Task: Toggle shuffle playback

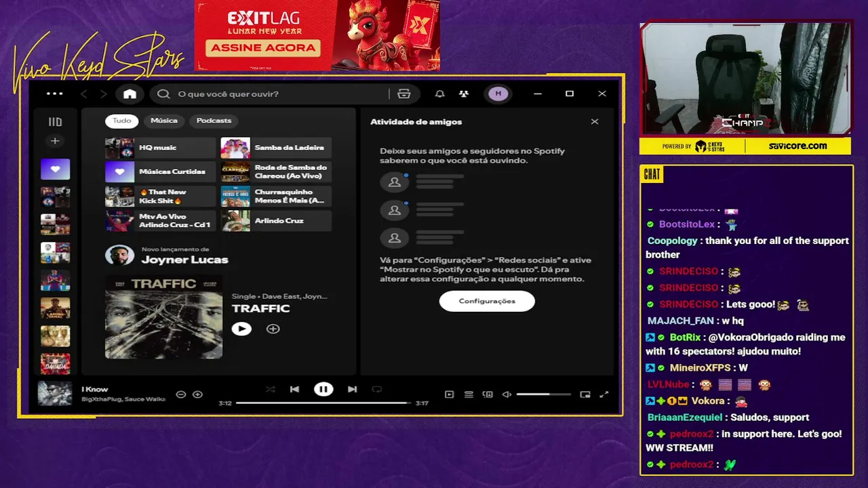Action: [x=270, y=389]
